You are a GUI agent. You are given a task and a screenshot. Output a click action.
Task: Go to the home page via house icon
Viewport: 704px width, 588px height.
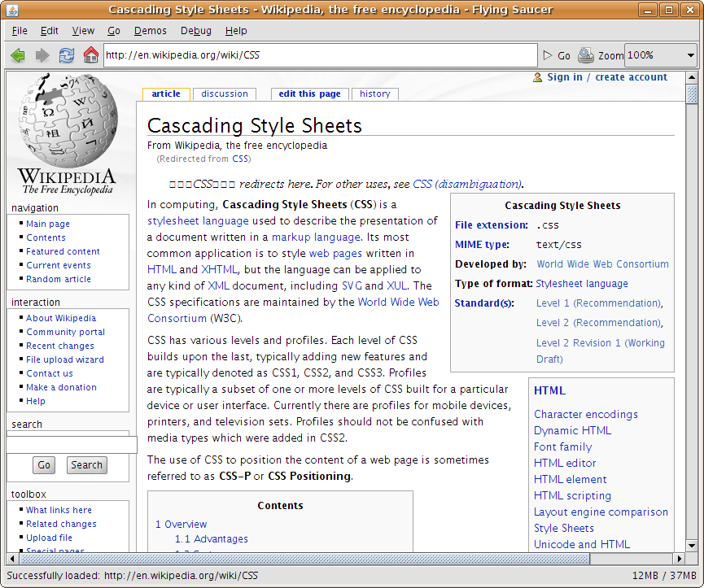(90, 55)
